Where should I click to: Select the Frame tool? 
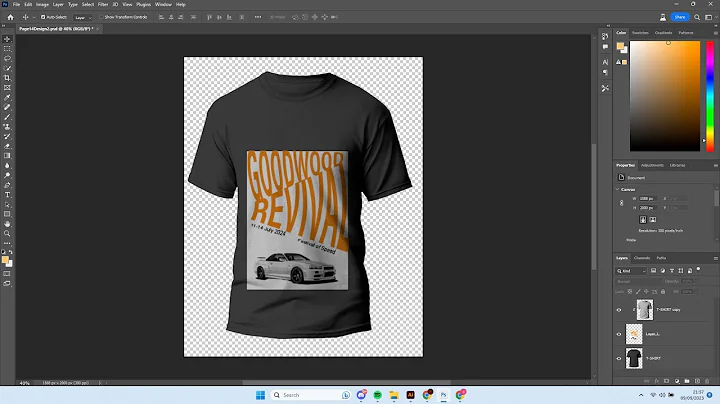point(7,88)
